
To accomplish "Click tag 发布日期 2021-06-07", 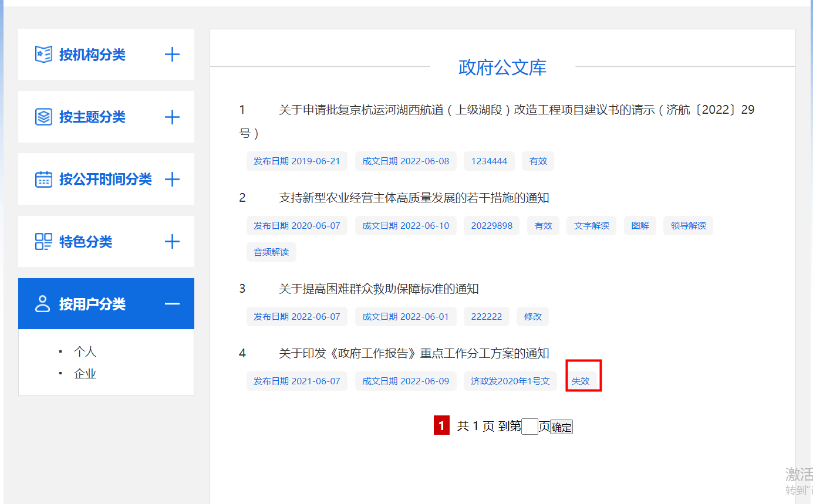I will [296, 381].
